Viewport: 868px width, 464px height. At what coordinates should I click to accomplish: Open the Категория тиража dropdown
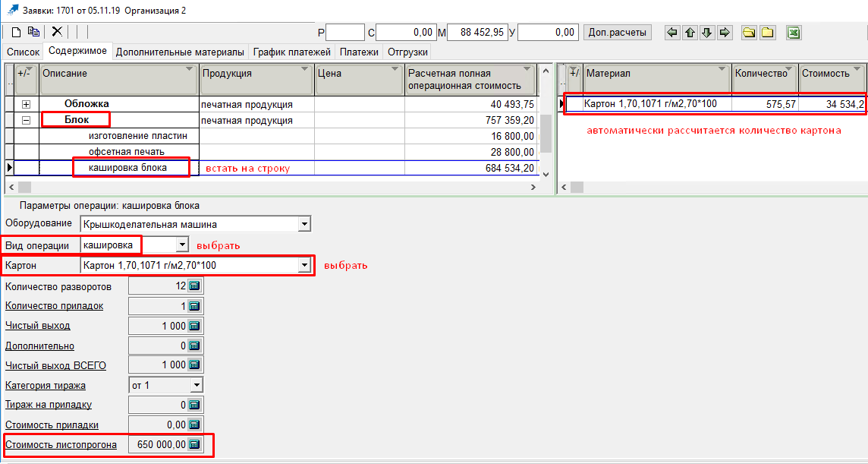(x=197, y=385)
